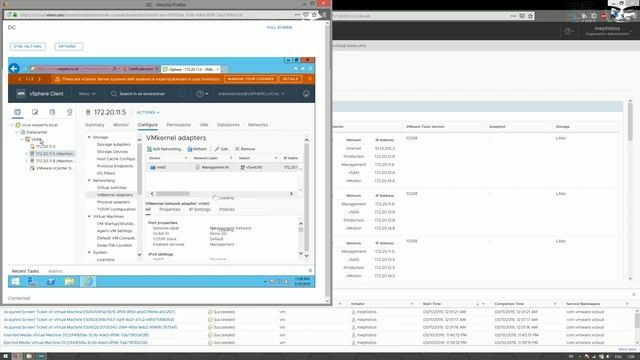The image size is (640, 360).
Task: Open the vSphere Client help question-mark menu
Action: pos(202,94)
